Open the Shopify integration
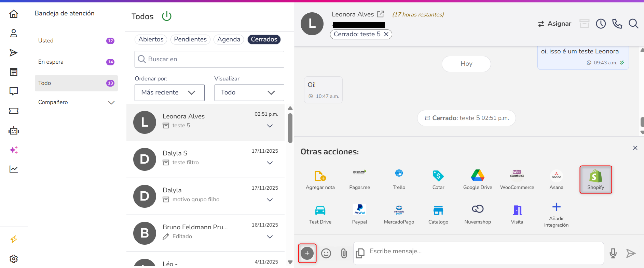This screenshot has width=644, height=268. 596,180
